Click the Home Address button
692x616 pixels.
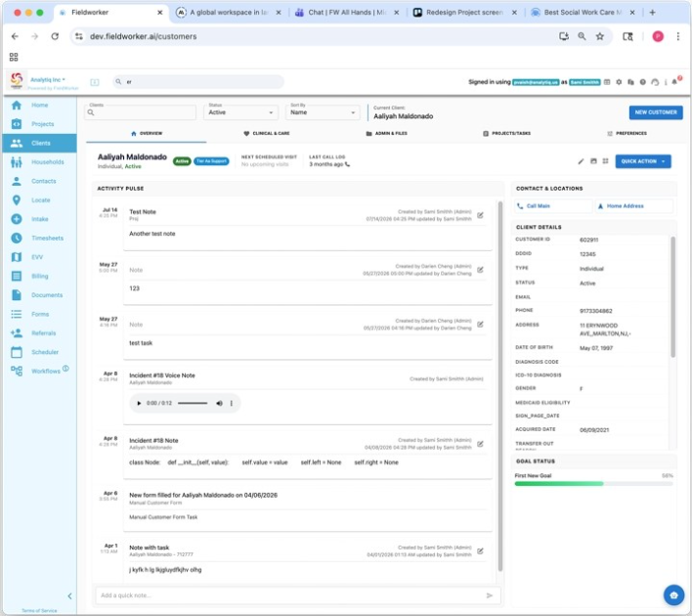click(633, 206)
